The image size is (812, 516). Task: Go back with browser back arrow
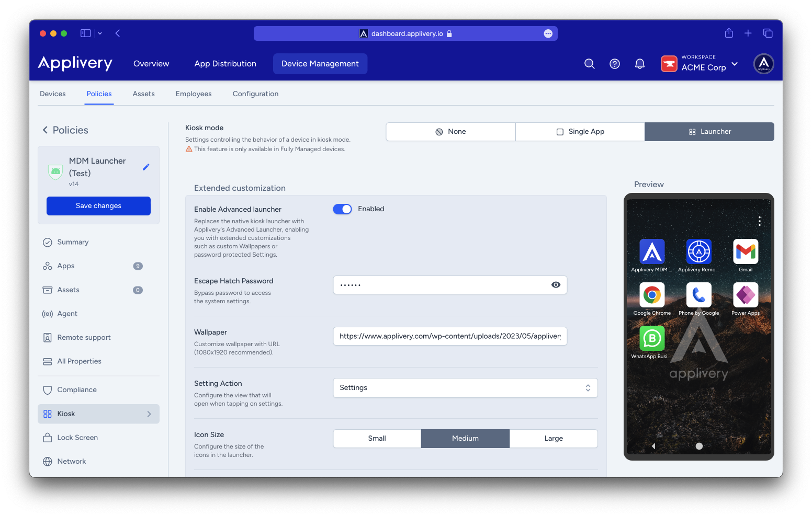(118, 33)
